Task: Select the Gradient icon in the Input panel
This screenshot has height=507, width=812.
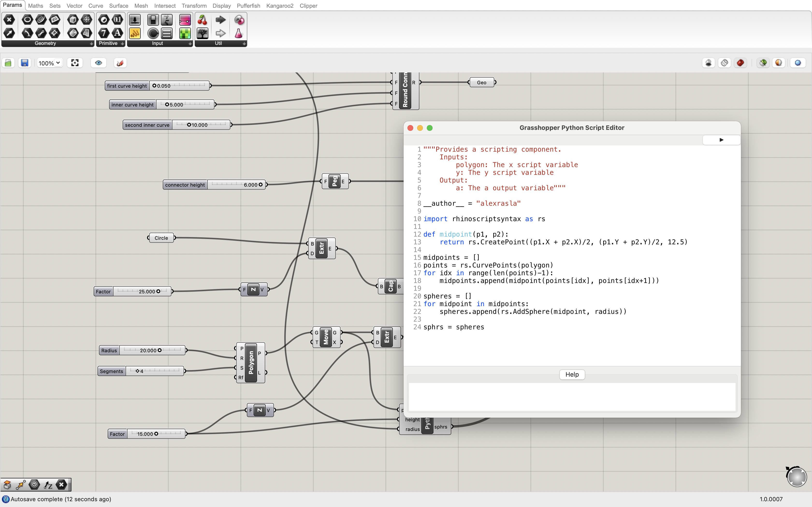Action: click(185, 20)
